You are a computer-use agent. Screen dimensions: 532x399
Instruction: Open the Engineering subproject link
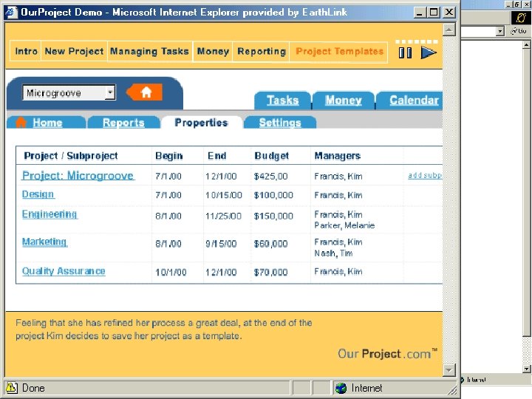coord(50,214)
